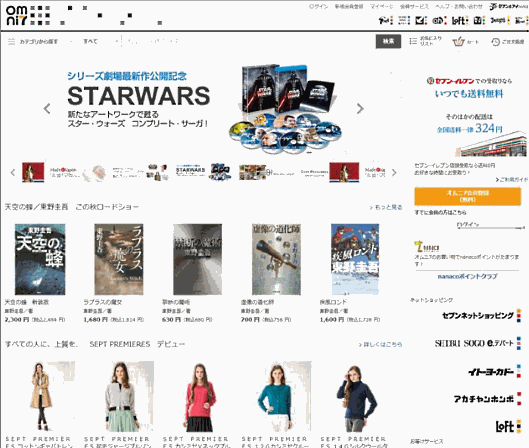
Task: Click the 2,300 円 price text
Action: tap(17, 319)
